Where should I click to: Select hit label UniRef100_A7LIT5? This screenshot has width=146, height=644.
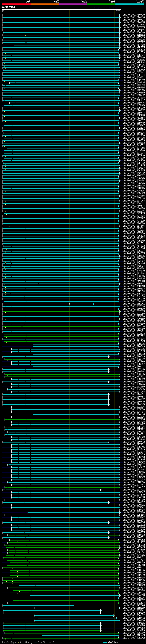[134, 47]
